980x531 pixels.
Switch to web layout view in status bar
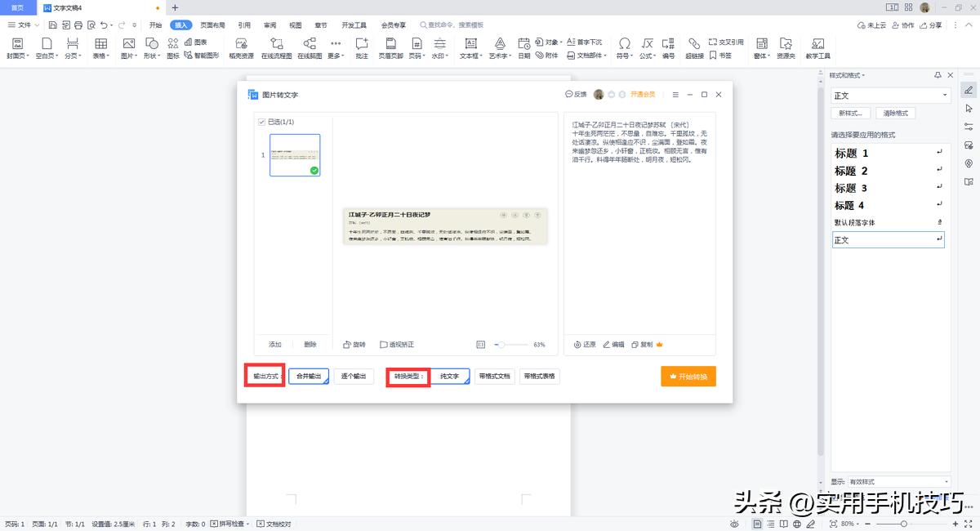796,524
